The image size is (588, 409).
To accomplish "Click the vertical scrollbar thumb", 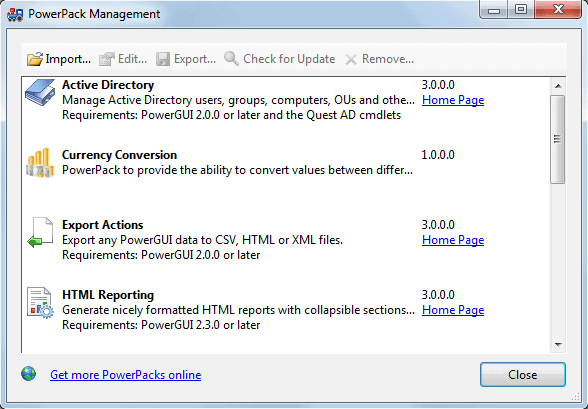I will pos(558,139).
